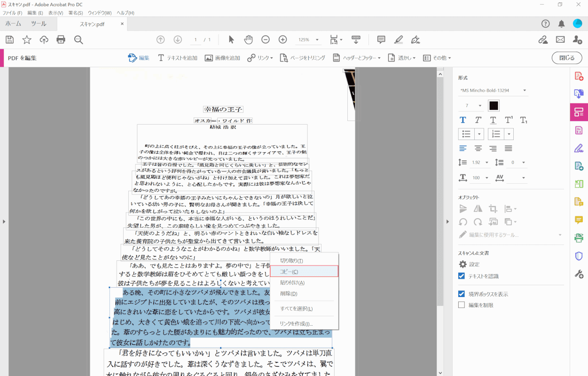Select the highlighter pen tool
The height and width of the screenshot is (376, 588).
[x=399, y=39]
